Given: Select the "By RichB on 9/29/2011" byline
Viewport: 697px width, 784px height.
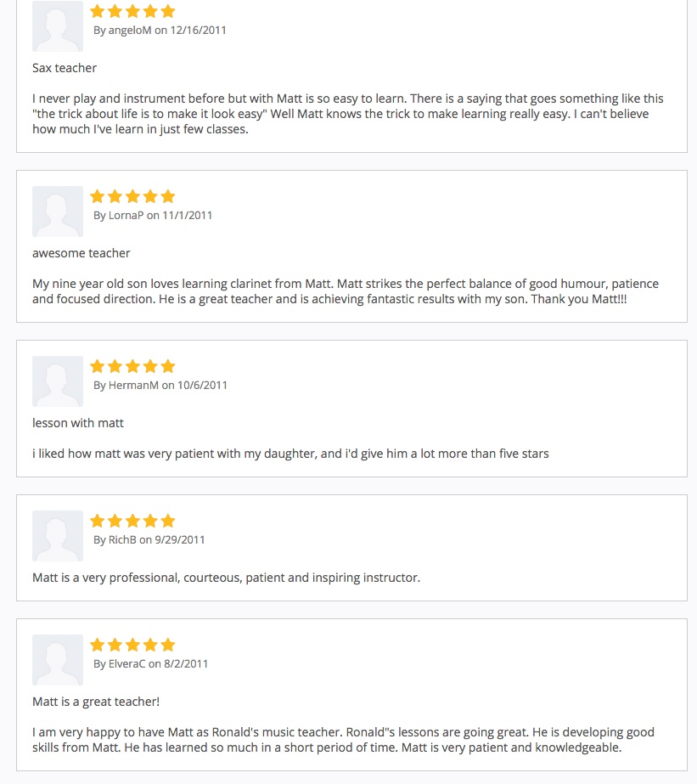Looking at the screenshot, I should click(149, 539).
